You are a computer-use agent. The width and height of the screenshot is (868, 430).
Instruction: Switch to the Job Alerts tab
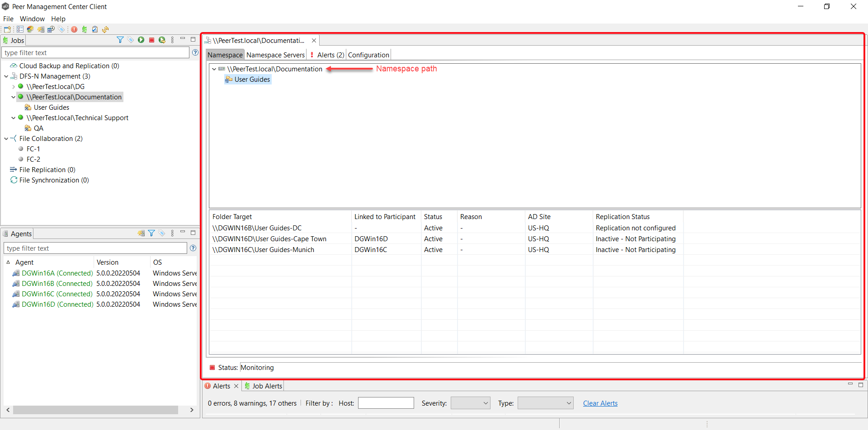264,386
